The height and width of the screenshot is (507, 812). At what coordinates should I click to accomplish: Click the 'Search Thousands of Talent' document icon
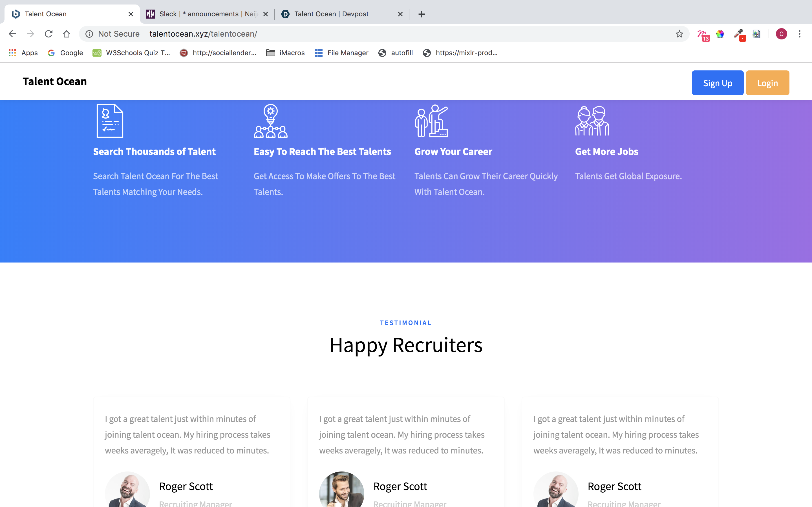(x=110, y=121)
